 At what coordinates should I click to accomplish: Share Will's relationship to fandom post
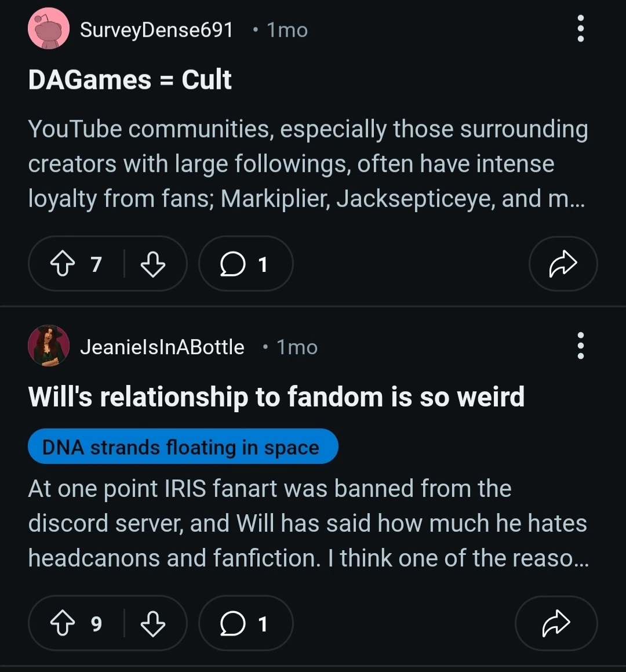(556, 623)
